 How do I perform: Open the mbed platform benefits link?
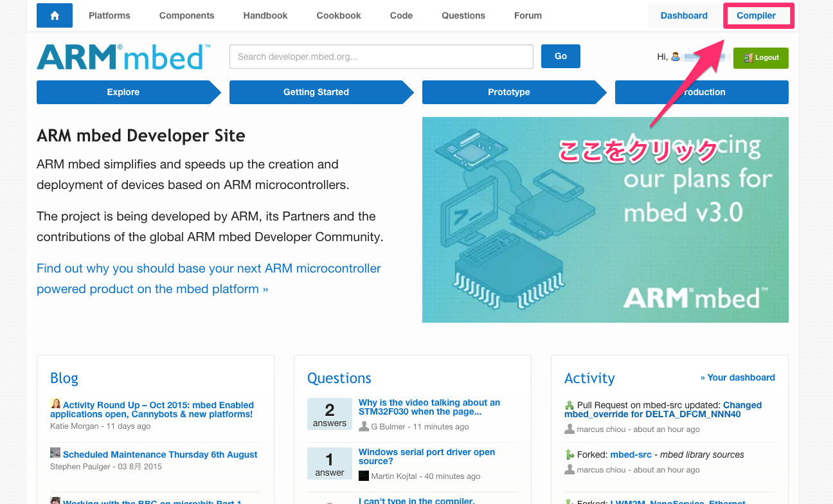point(208,278)
